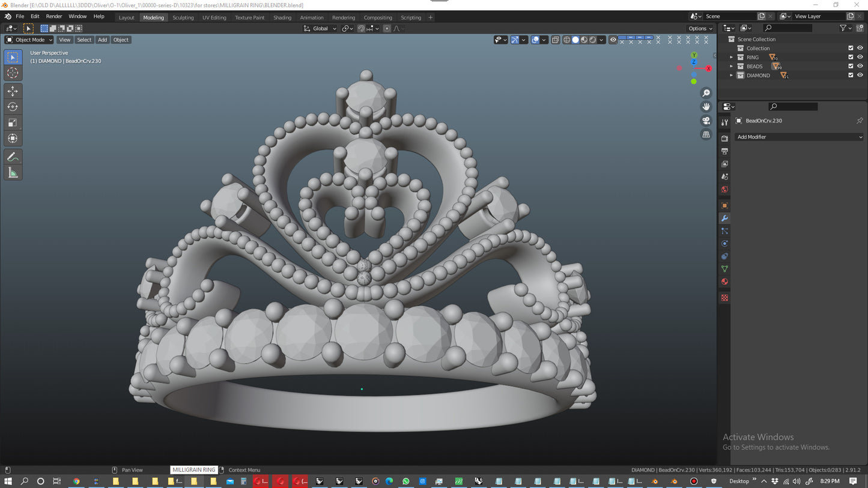Toggle visibility of the BEADS collection
This screenshot has width=868, height=488.
pos(860,66)
